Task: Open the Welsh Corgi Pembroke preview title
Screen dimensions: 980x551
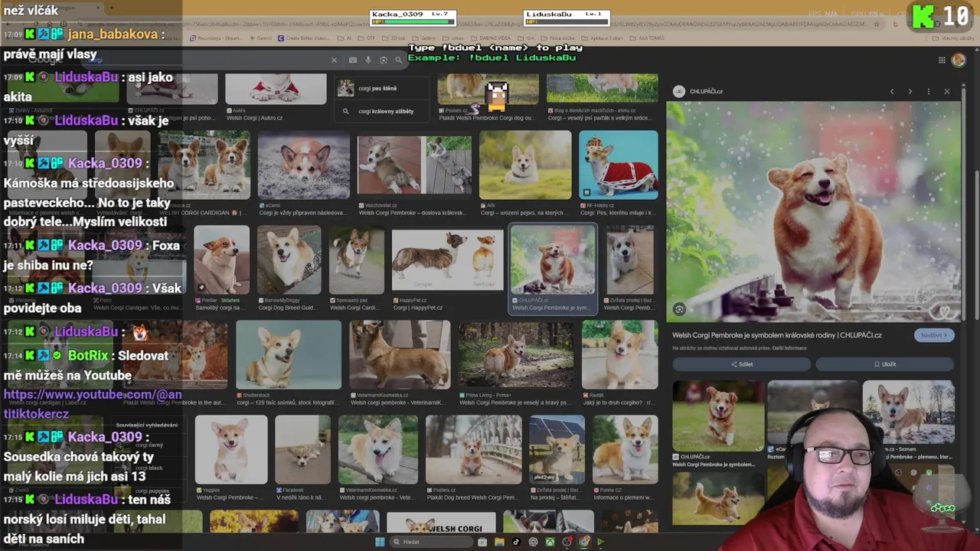Action: pos(777,334)
